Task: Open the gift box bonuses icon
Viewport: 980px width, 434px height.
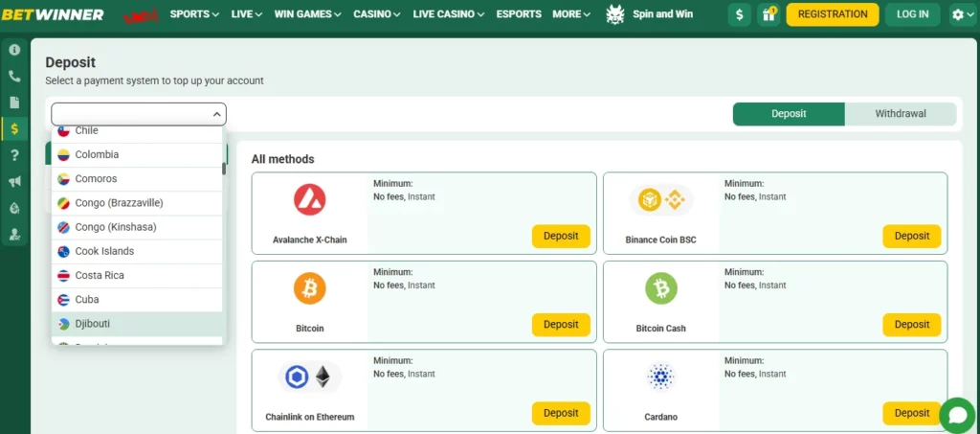Action: tap(768, 14)
